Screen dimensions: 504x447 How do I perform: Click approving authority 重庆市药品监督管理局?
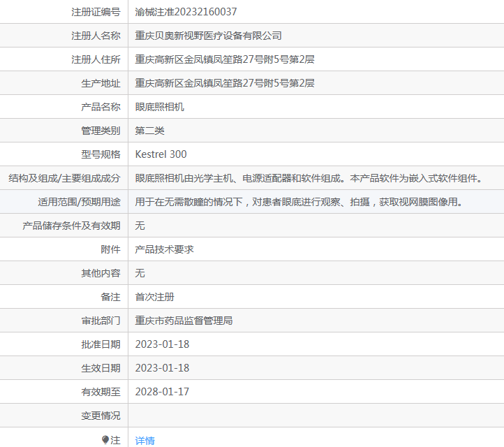coord(184,321)
